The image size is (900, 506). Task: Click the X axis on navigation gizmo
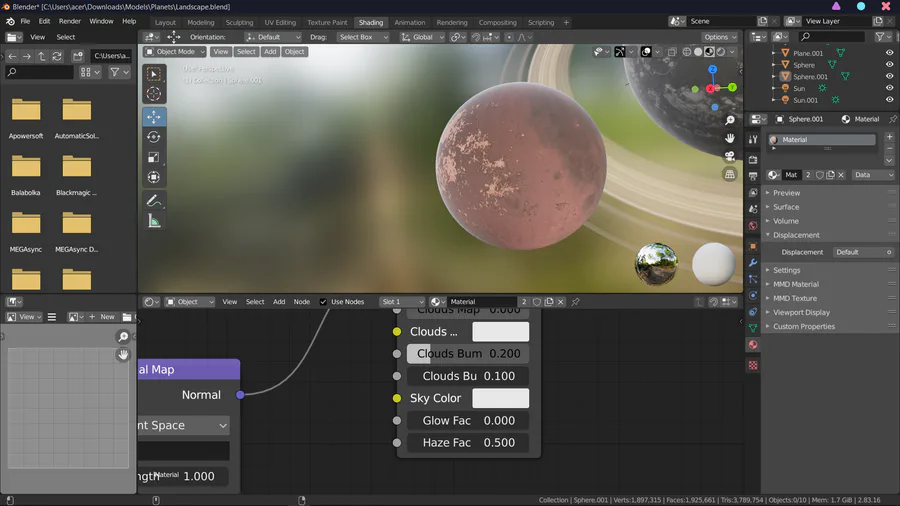711,88
